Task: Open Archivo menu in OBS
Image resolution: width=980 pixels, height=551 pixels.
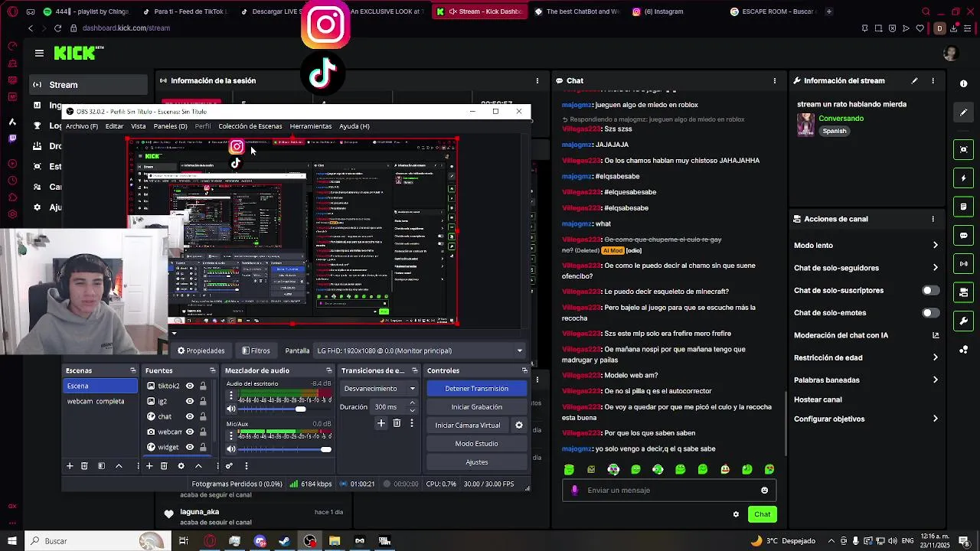Action: pos(82,126)
